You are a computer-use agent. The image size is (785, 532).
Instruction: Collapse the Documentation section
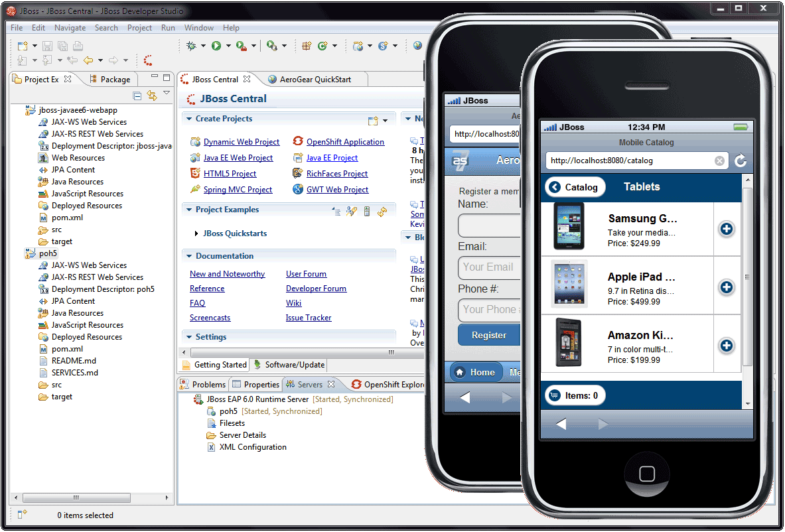pyautogui.click(x=188, y=256)
